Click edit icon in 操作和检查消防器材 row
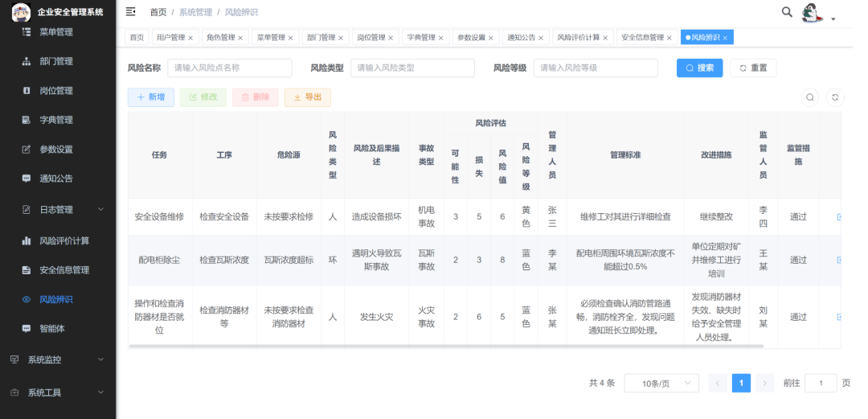This screenshot has height=419, width=868. click(838, 317)
